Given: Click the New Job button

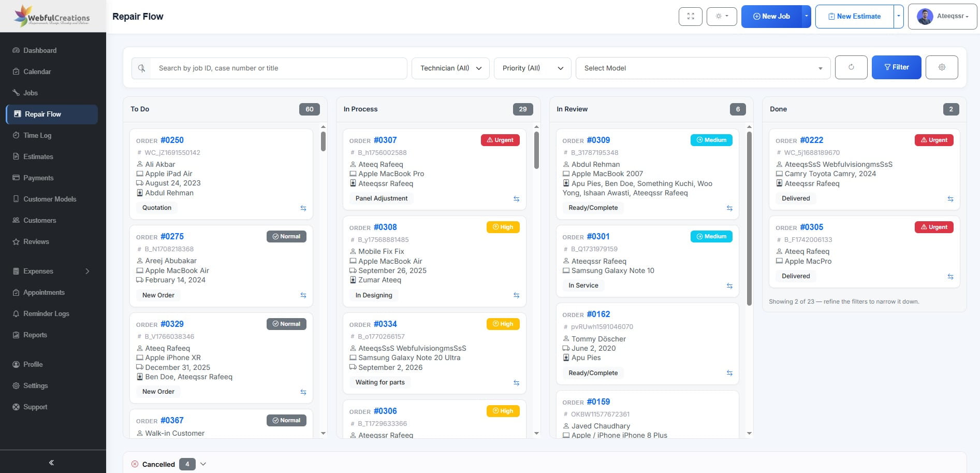Looking at the screenshot, I should click(771, 17).
